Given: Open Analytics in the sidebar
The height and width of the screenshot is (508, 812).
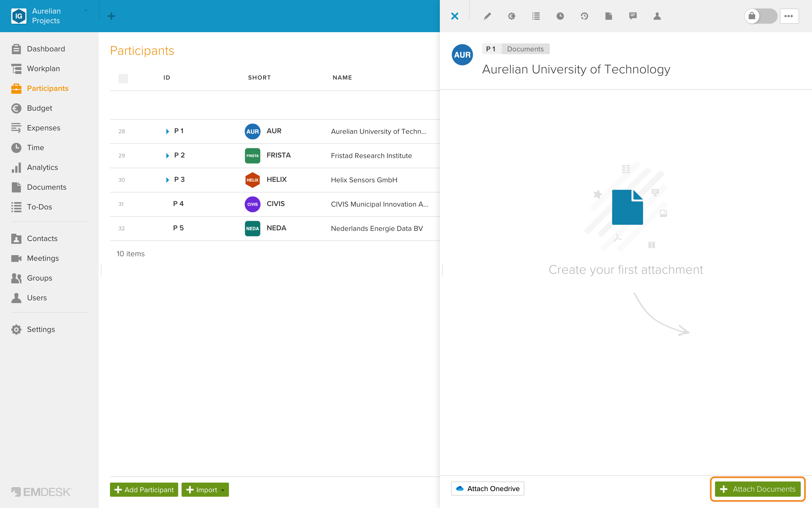Looking at the screenshot, I should [x=42, y=167].
